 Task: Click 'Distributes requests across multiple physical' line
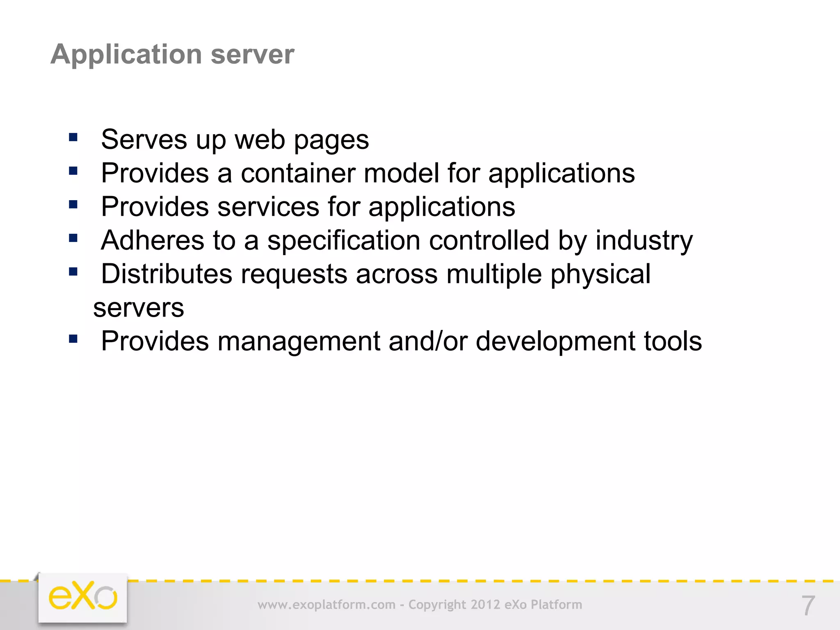tap(376, 274)
